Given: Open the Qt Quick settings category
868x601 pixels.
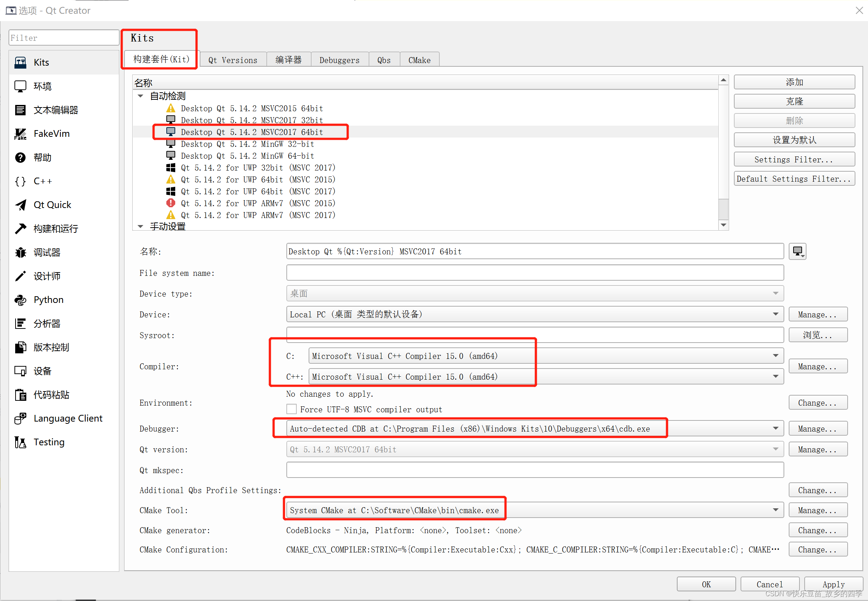Looking at the screenshot, I should pos(64,205).
